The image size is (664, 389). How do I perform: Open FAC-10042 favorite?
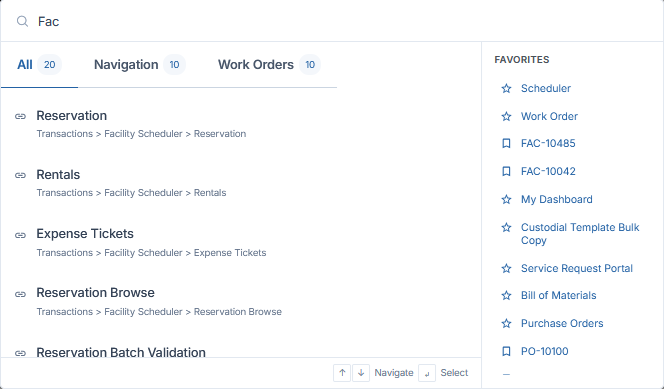pos(548,171)
